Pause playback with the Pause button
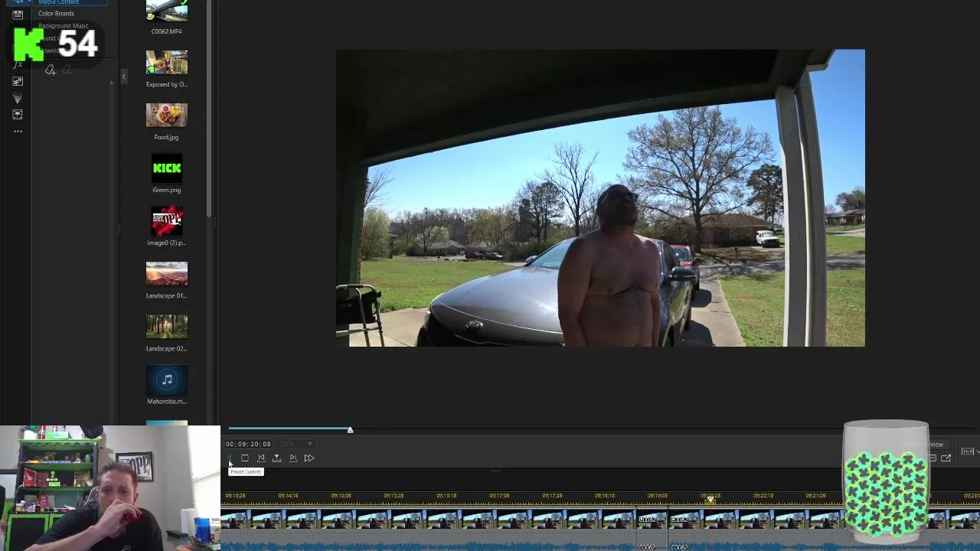The height and width of the screenshot is (551, 980). (x=229, y=458)
